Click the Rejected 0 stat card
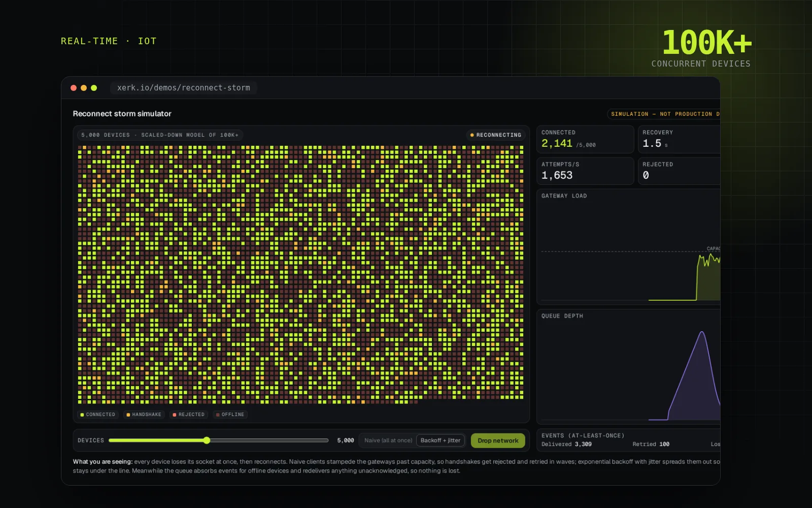This screenshot has width=812, height=508. (679, 171)
